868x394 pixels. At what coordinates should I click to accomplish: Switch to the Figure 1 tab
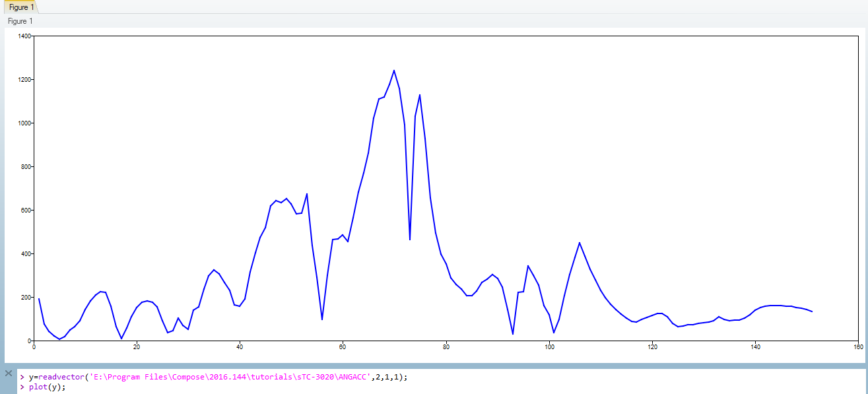20,7
